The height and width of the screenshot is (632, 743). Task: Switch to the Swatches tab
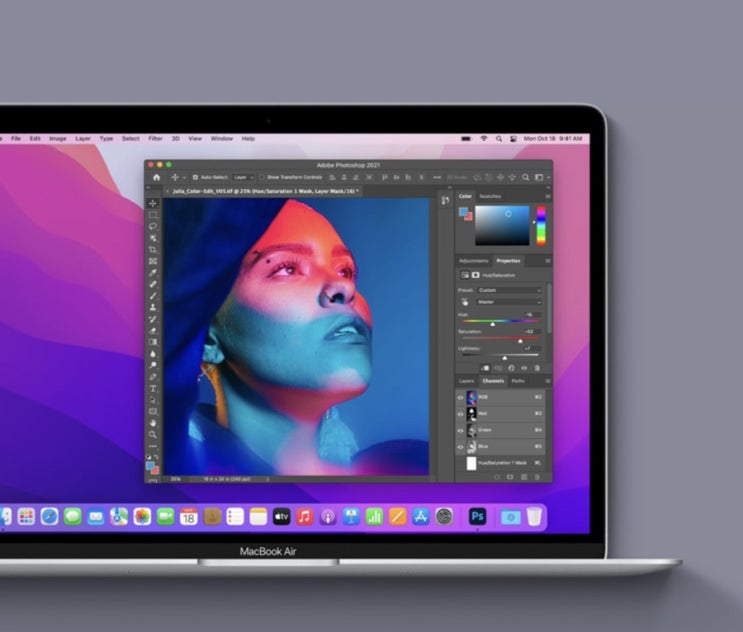coord(490,196)
